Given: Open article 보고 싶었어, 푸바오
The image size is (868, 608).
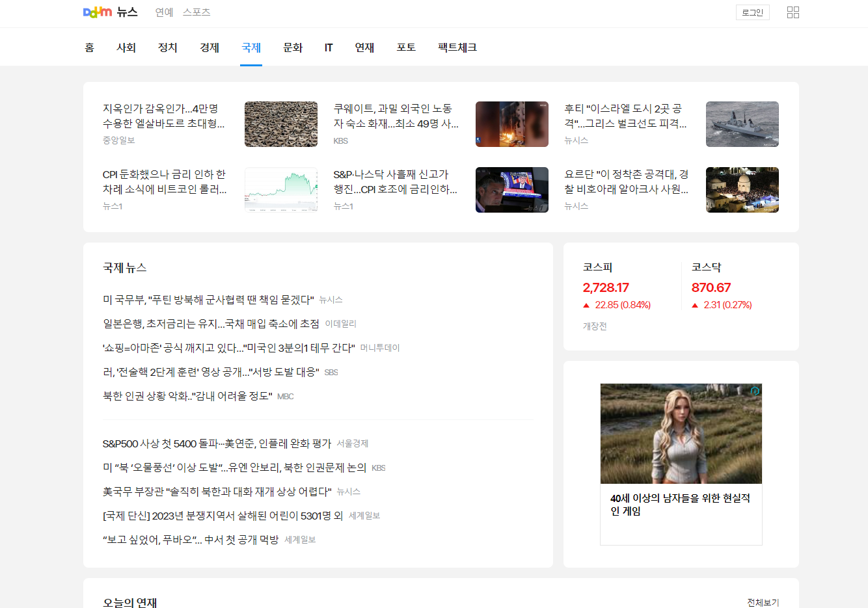Looking at the screenshot, I should pyautogui.click(x=191, y=540).
